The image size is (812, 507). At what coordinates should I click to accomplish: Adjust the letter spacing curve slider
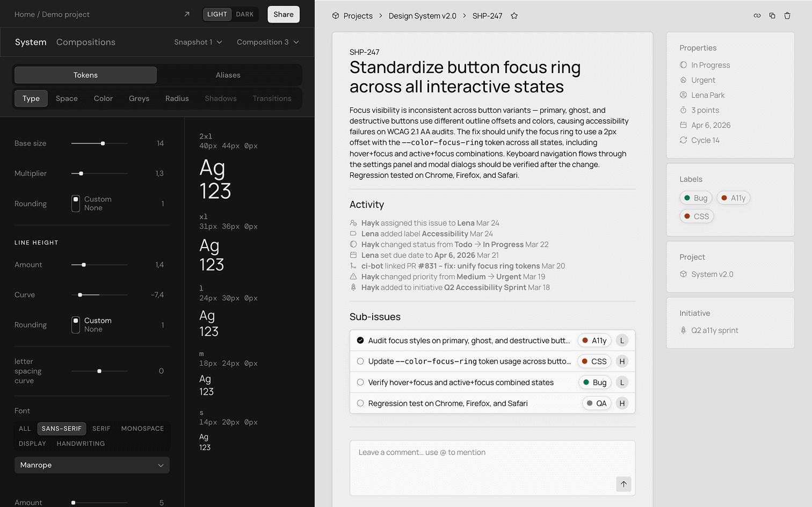[99, 371]
